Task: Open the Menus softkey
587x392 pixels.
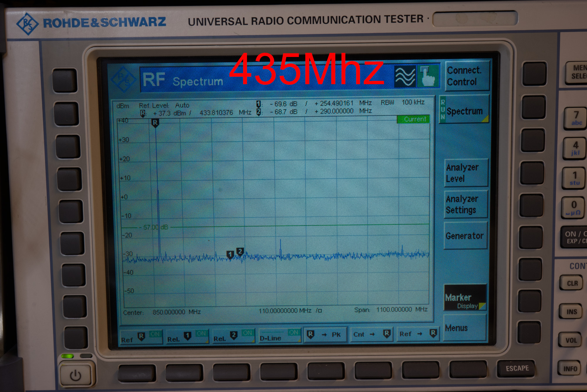Action: click(465, 328)
